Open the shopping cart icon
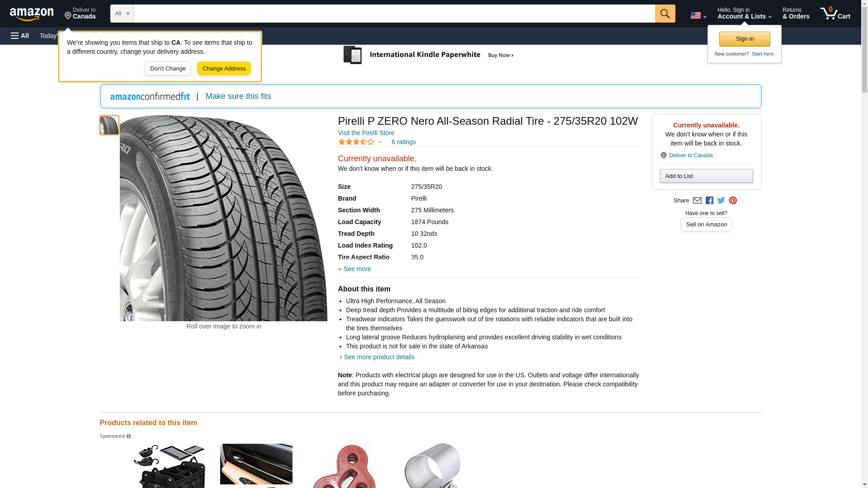 tap(835, 14)
